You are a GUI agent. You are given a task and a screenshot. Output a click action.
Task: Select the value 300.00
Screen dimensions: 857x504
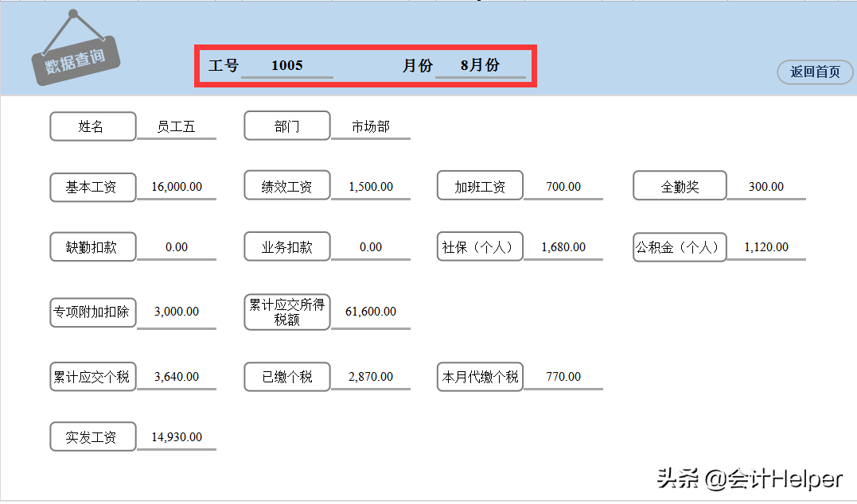point(766,187)
